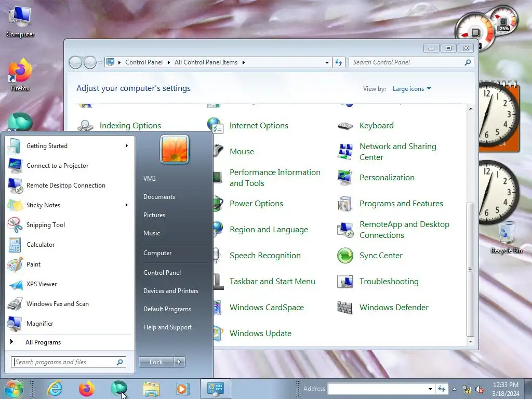Open the Windows Update link
The width and height of the screenshot is (532, 399).
pyautogui.click(x=260, y=334)
